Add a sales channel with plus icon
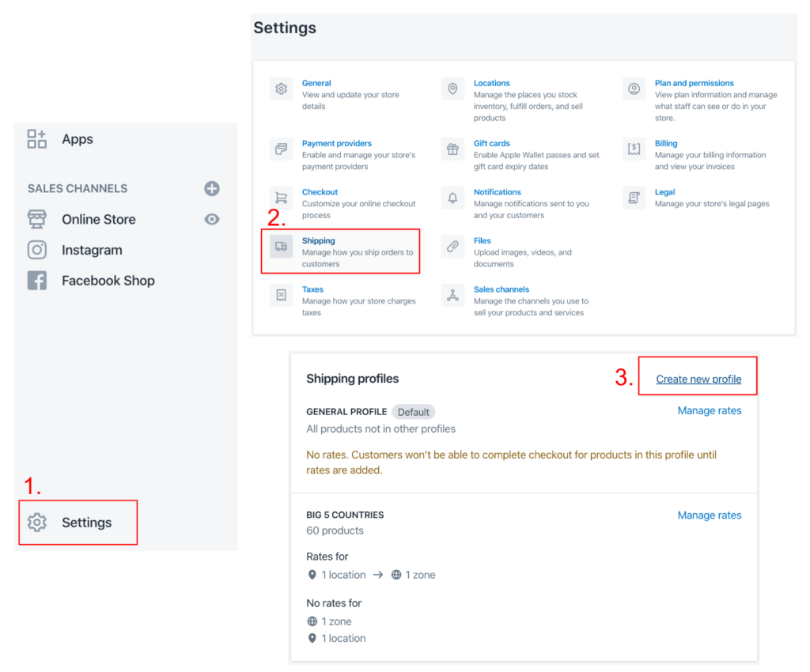This screenshot has height=672, width=810. [211, 188]
